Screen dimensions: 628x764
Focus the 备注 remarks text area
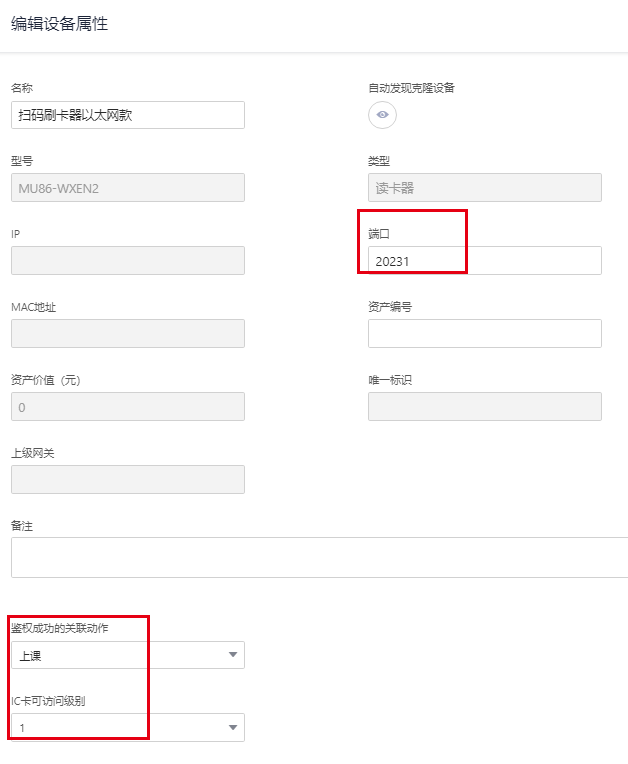tap(319, 557)
